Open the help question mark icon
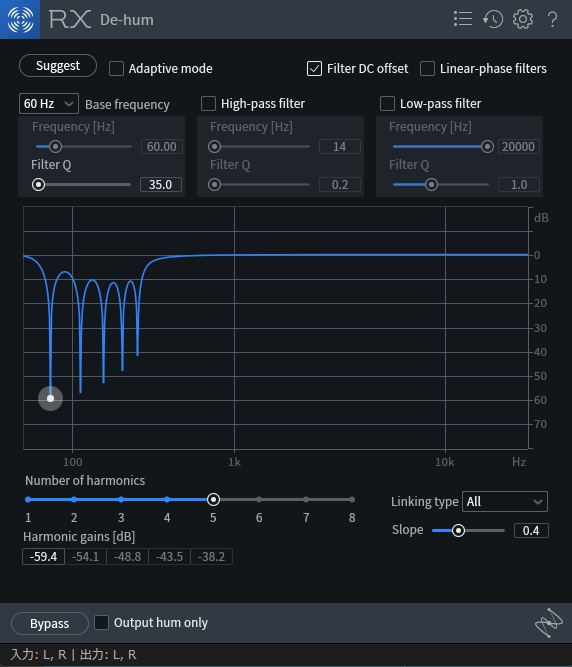Viewport: 572px width, 667px height. 552,19
